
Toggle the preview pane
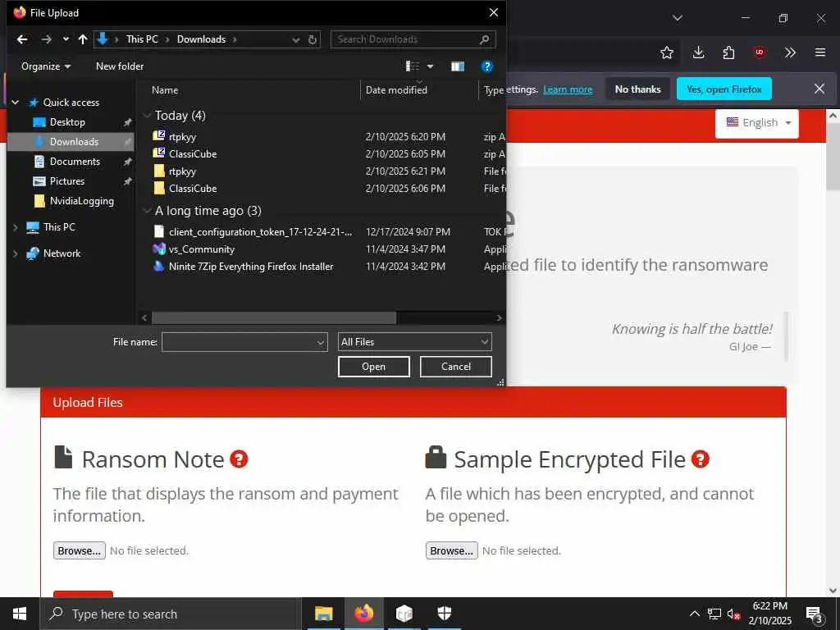click(458, 66)
